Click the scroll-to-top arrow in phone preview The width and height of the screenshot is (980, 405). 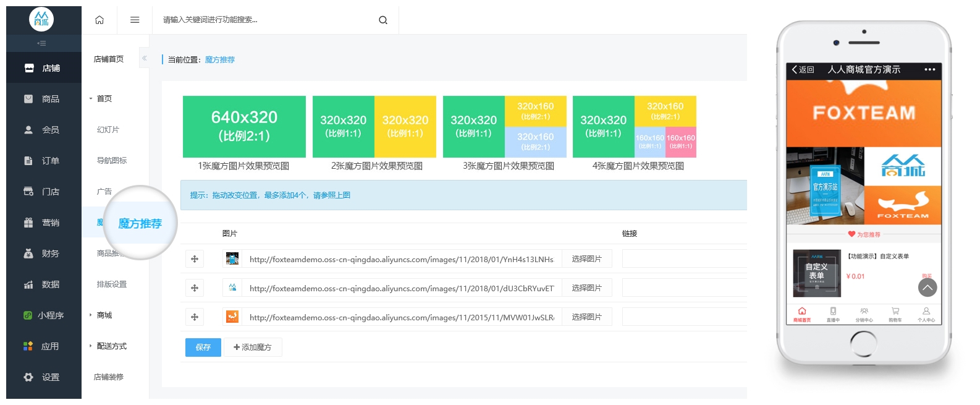click(x=927, y=288)
